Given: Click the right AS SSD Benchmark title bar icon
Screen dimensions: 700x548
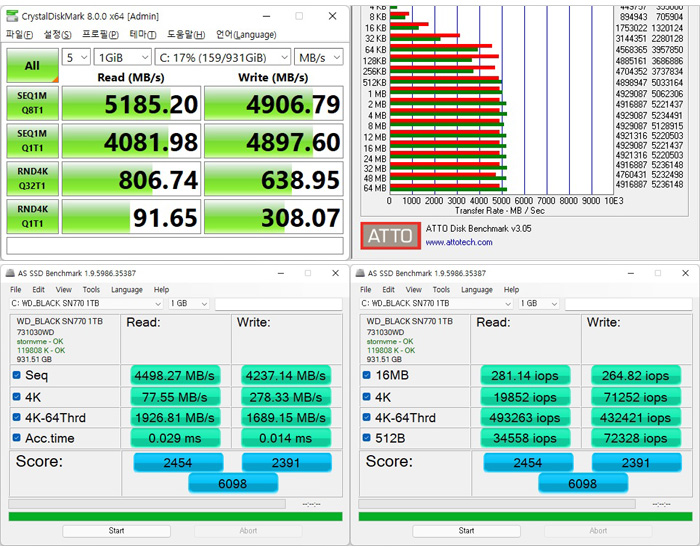Looking at the screenshot, I should tap(360, 273).
